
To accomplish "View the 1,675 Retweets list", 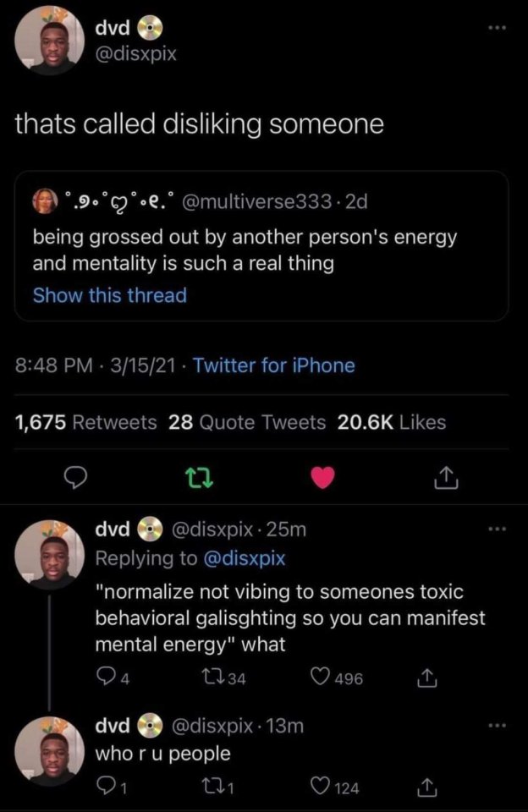I will pyautogui.click(x=86, y=421).
